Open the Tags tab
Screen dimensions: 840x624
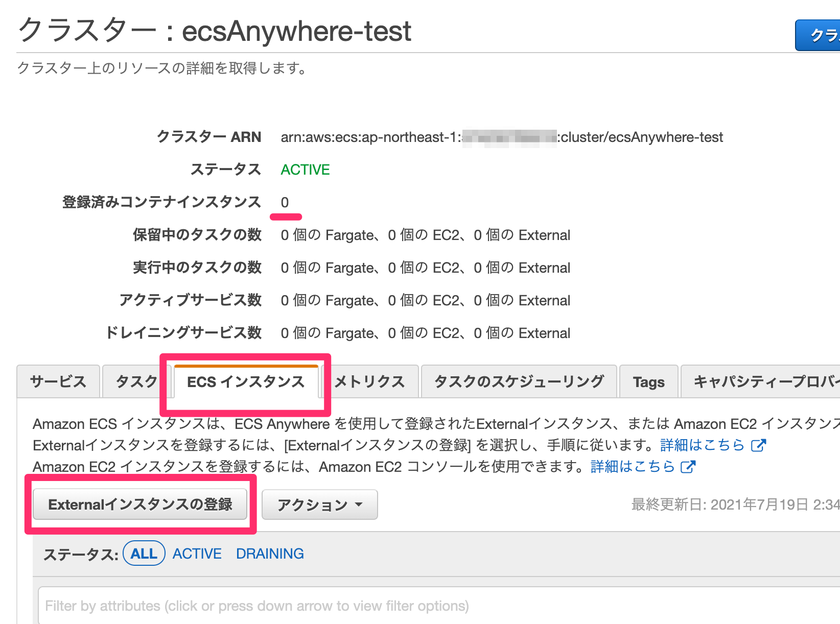[x=649, y=382]
